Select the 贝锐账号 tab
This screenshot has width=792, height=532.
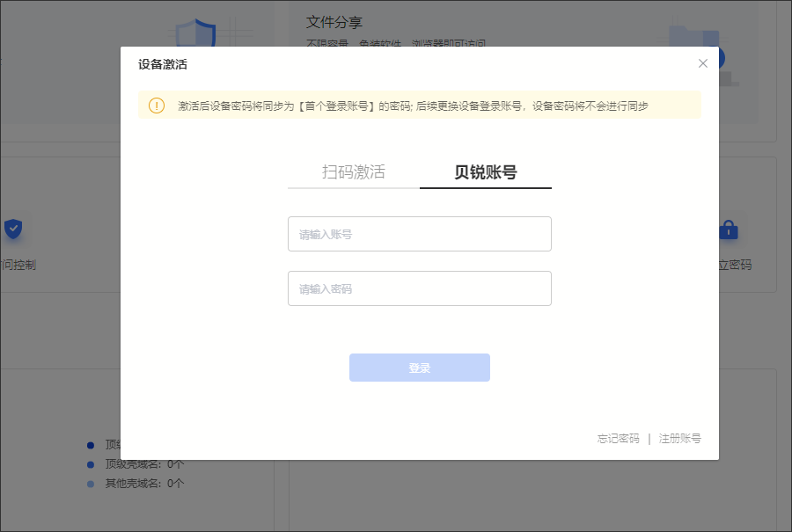(x=486, y=172)
